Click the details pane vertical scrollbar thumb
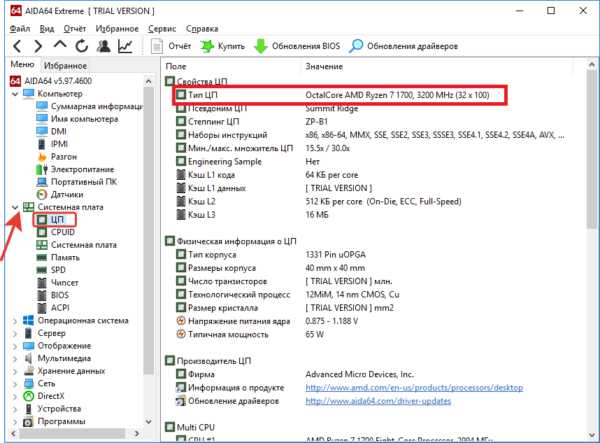The width and height of the screenshot is (600, 443). [592, 151]
